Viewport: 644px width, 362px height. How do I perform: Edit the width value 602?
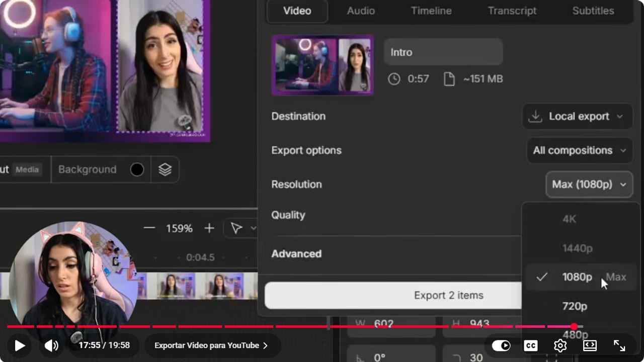pyautogui.click(x=383, y=324)
